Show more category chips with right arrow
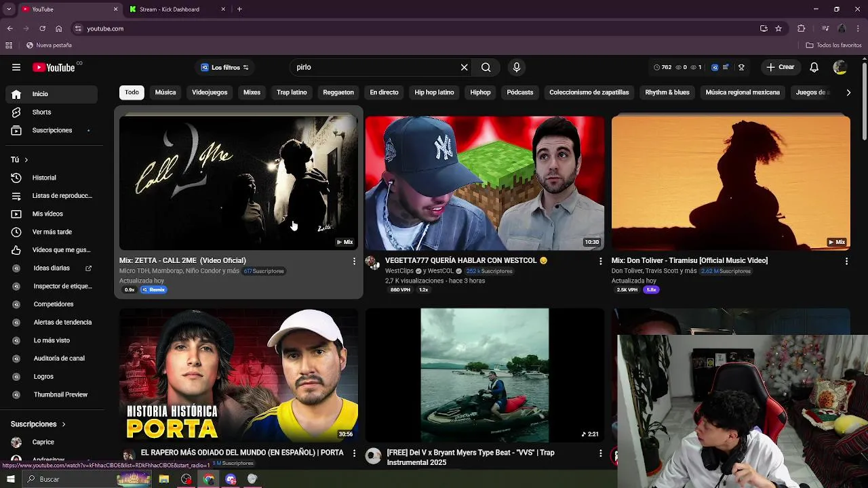This screenshot has height=488, width=868. coord(848,92)
